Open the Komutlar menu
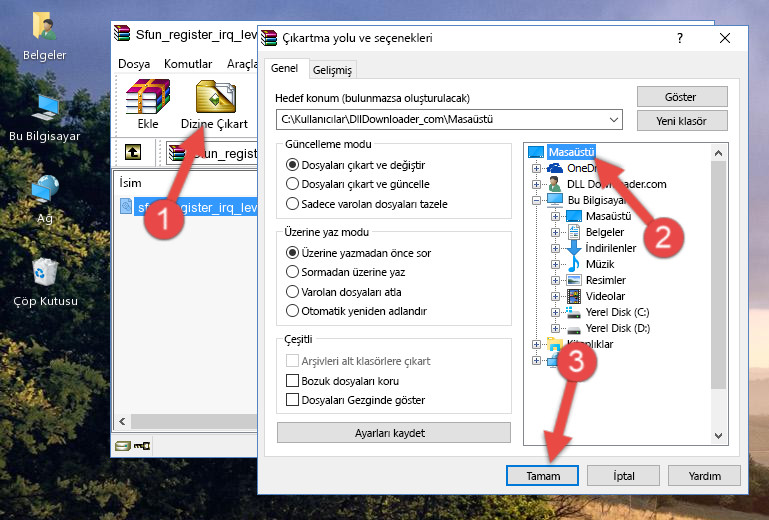The height and width of the screenshot is (520, 769). click(188, 63)
